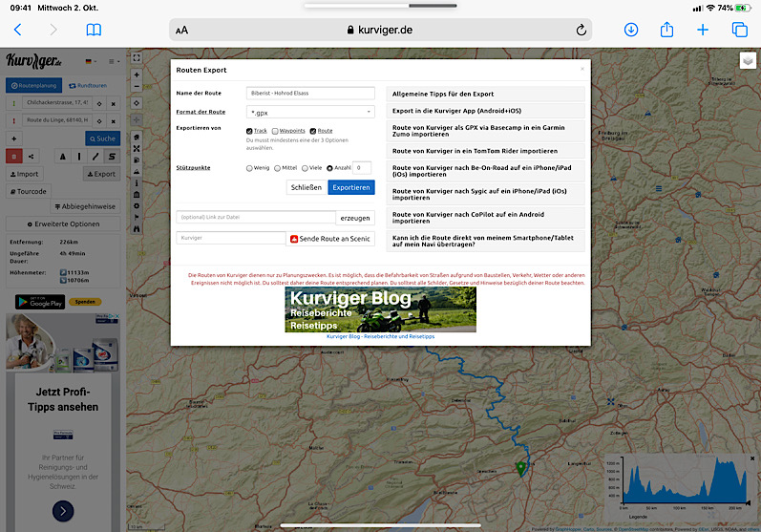Expand Garmin Zumo Basecamp import help
This screenshot has width=761, height=532.
pos(485,131)
